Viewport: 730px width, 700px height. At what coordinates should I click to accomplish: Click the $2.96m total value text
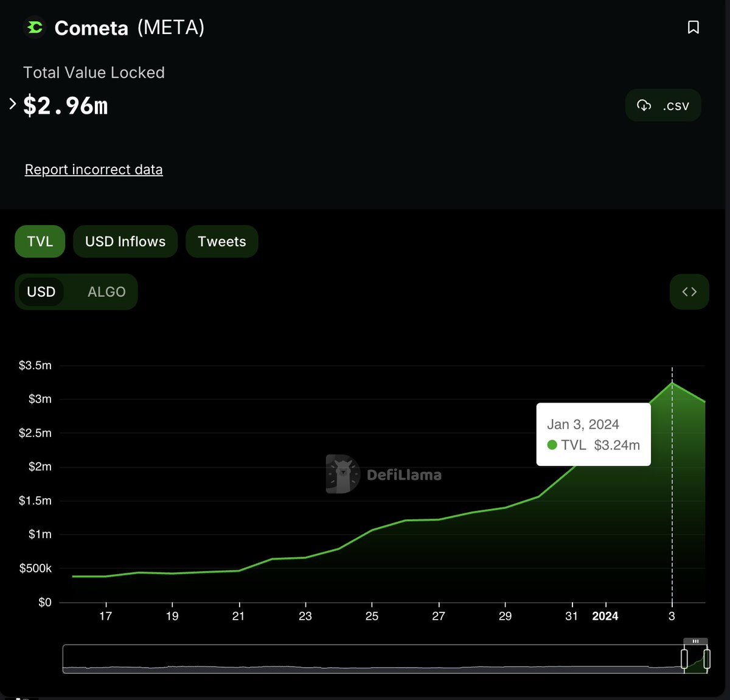pos(66,106)
